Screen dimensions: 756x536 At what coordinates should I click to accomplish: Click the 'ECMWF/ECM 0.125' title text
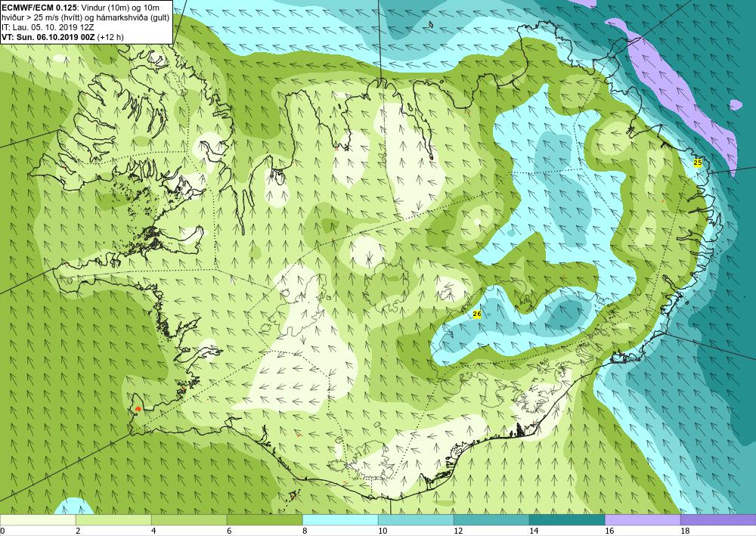39,8
